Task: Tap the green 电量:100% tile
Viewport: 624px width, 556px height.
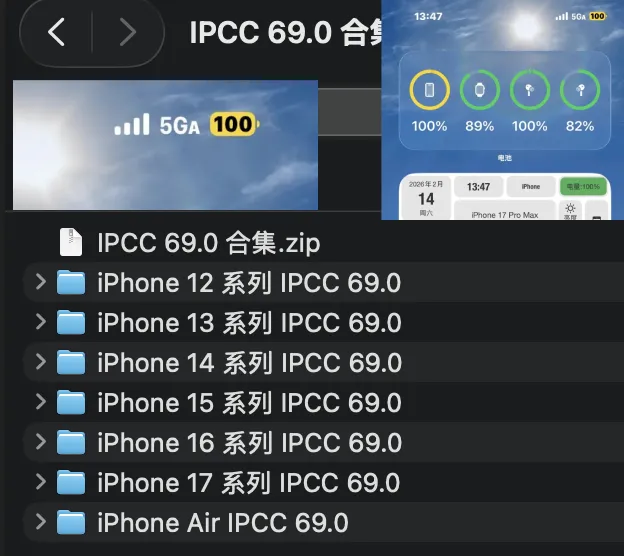Action: click(x=583, y=187)
